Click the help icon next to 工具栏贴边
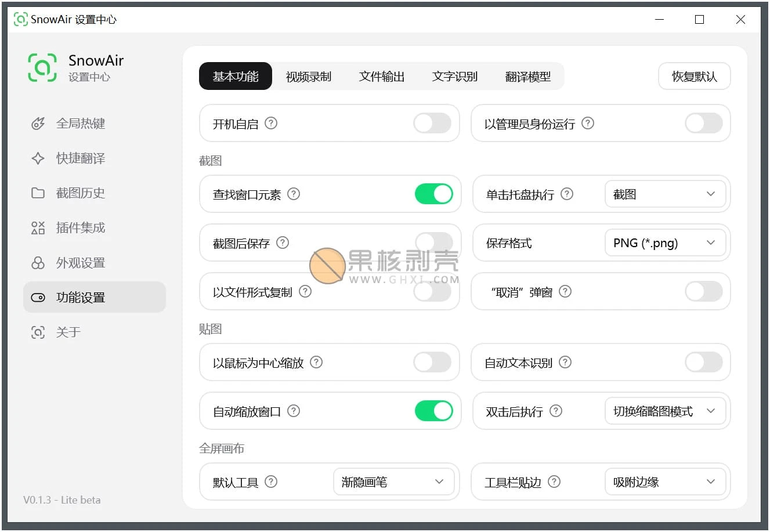Image resolution: width=770 pixels, height=532 pixels. (554, 482)
